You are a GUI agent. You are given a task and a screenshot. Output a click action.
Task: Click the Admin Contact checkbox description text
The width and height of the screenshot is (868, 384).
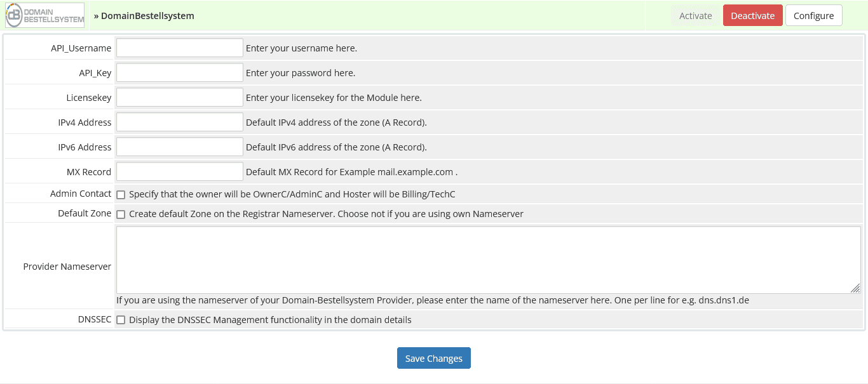click(292, 194)
